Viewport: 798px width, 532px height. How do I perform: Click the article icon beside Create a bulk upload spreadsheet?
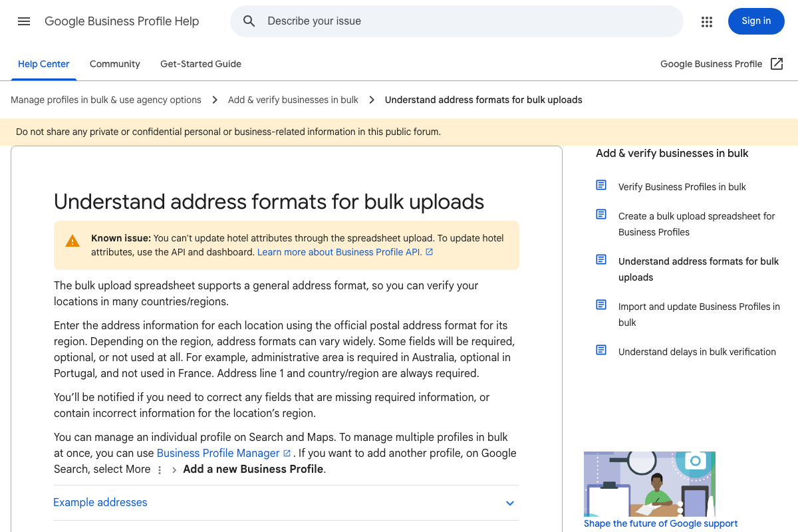(601, 214)
